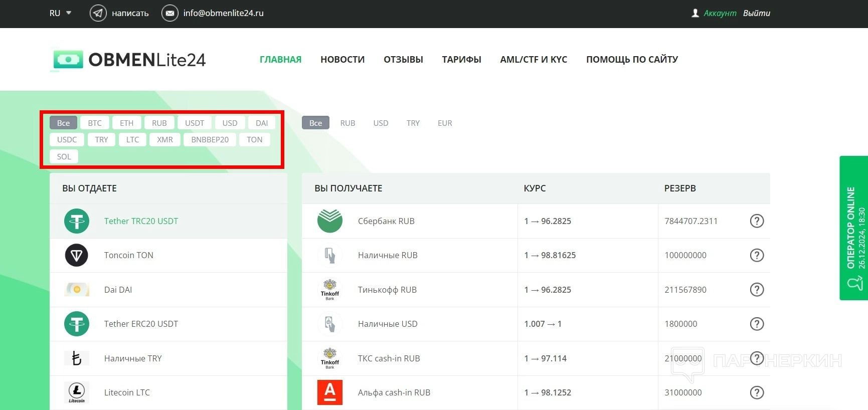Viewport: 868px width, 410px height.
Task: Choose the Sberbank RUB logo icon
Action: pyautogui.click(x=330, y=221)
